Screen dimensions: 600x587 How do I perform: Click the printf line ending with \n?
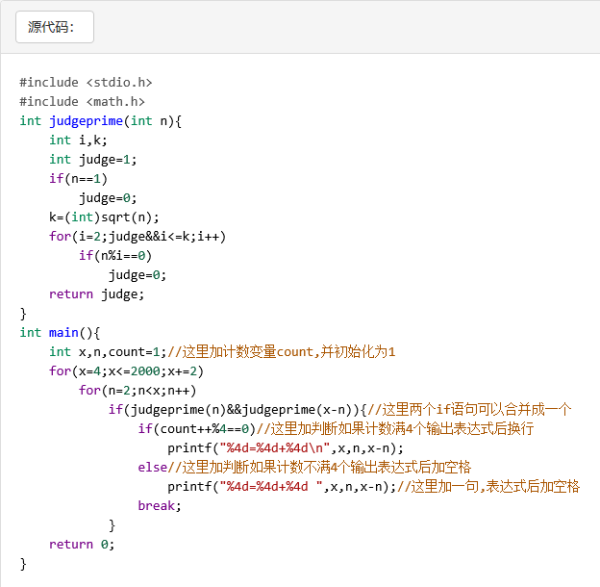285,448
